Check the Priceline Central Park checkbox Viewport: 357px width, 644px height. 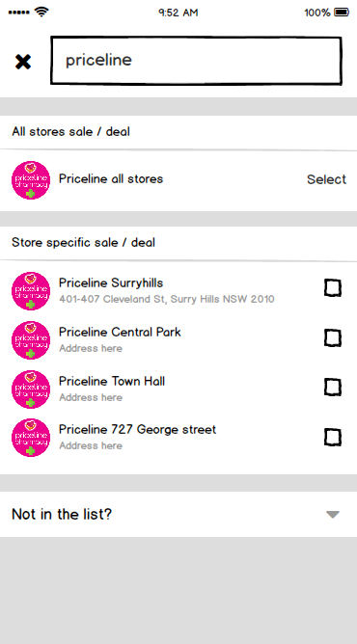tap(332, 338)
